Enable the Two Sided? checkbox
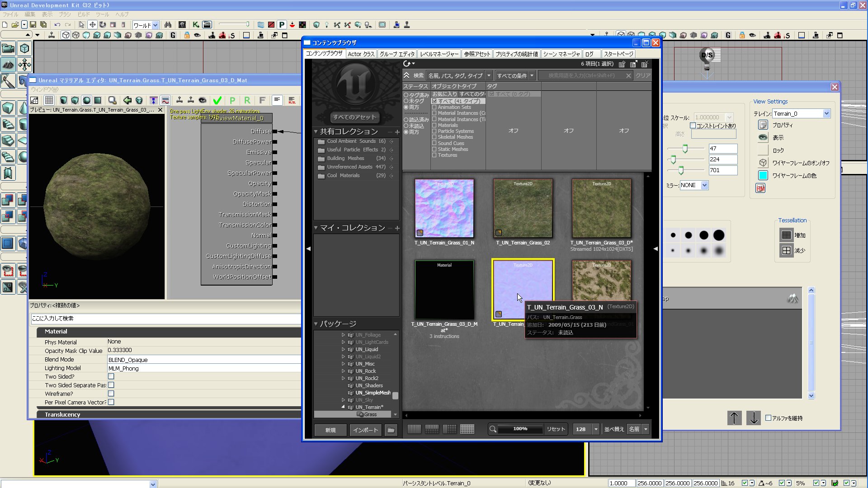 point(111,376)
